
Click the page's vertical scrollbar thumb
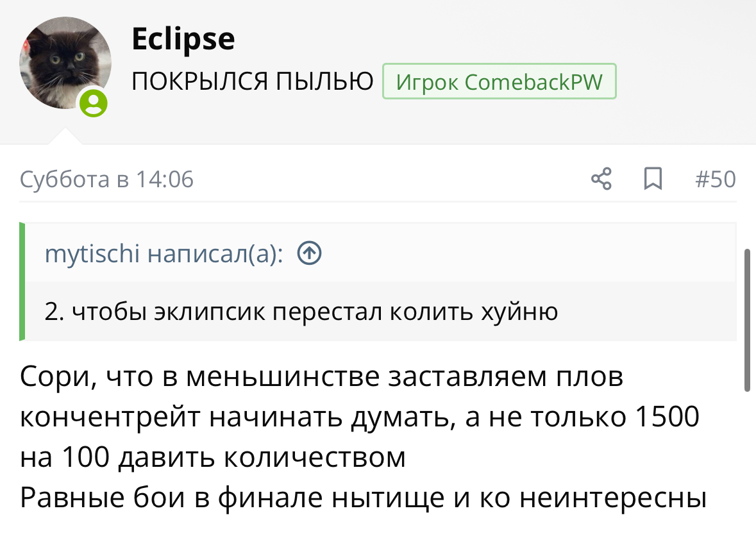pos(747,319)
